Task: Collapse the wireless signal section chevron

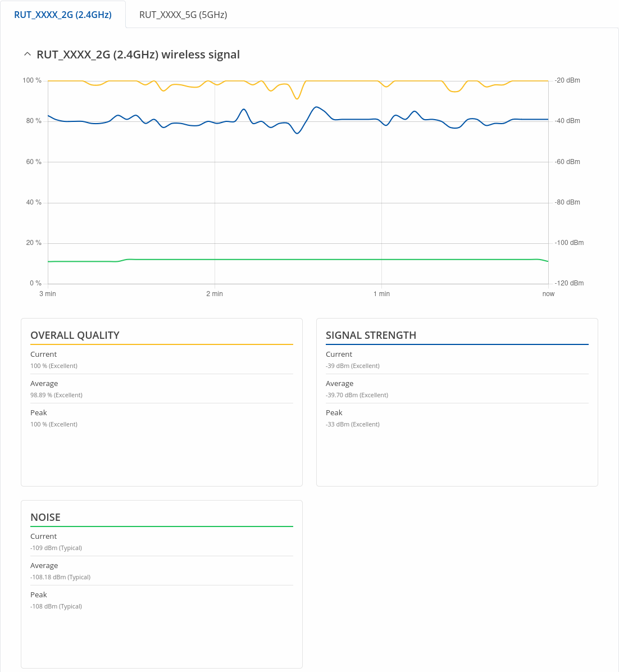Action: coord(27,55)
